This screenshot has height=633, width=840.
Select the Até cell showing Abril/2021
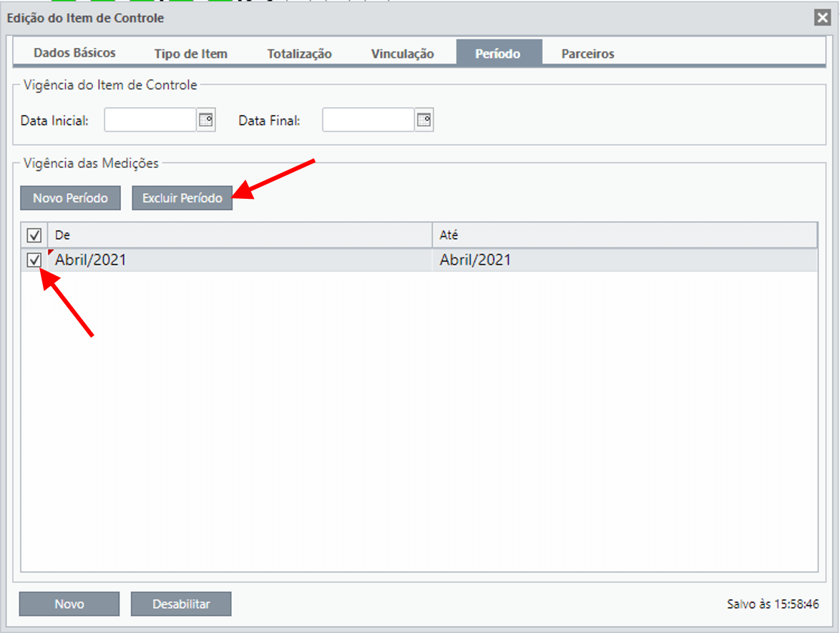click(x=625, y=260)
